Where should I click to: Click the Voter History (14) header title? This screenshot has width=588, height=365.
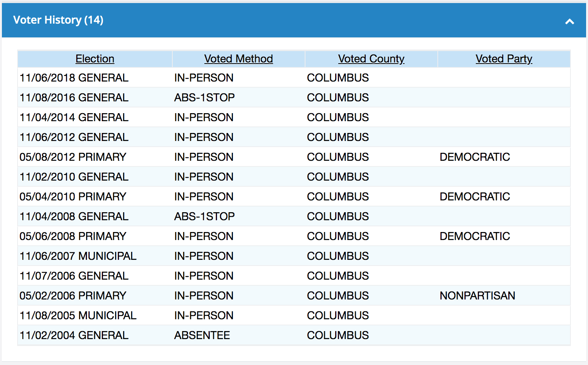pos(58,20)
